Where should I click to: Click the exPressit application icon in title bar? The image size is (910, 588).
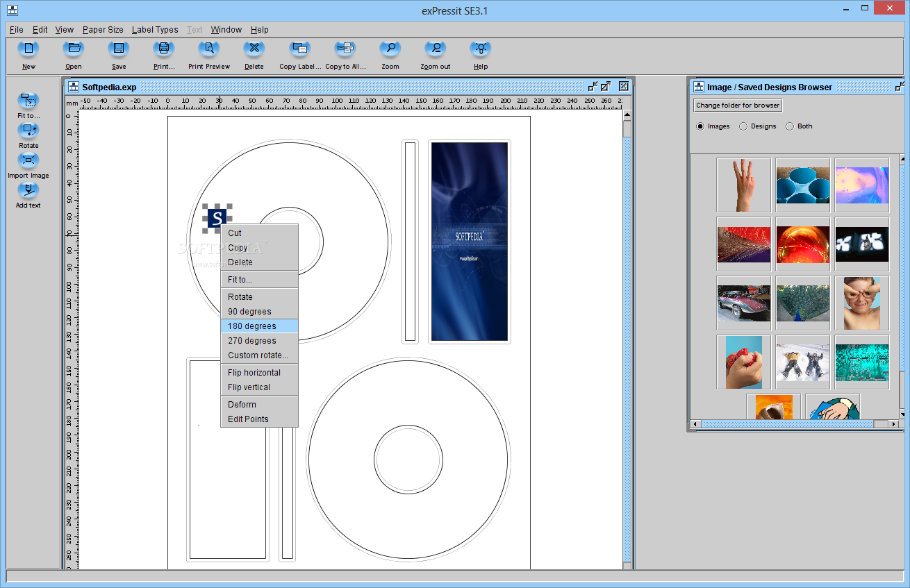click(12, 10)
